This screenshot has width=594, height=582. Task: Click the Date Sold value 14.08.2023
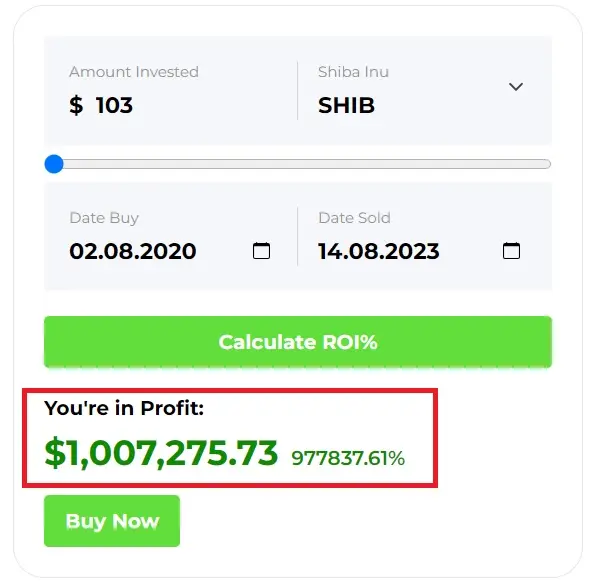379,251
